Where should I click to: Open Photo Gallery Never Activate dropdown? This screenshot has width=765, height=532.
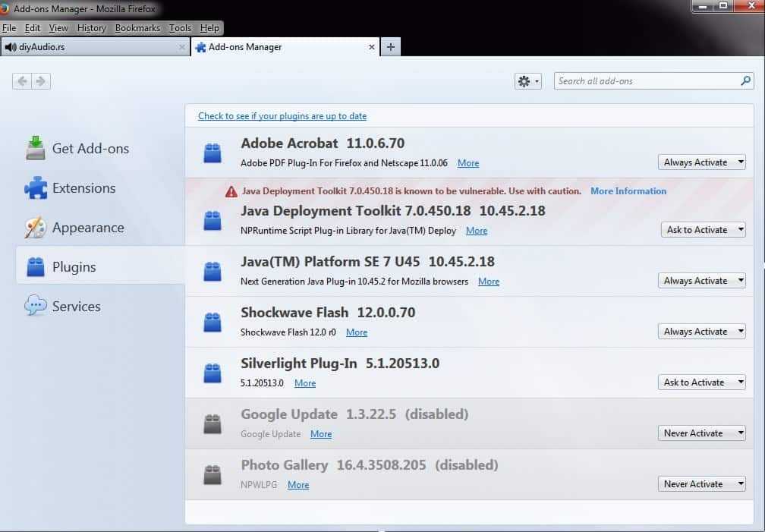tap(701, 483)
